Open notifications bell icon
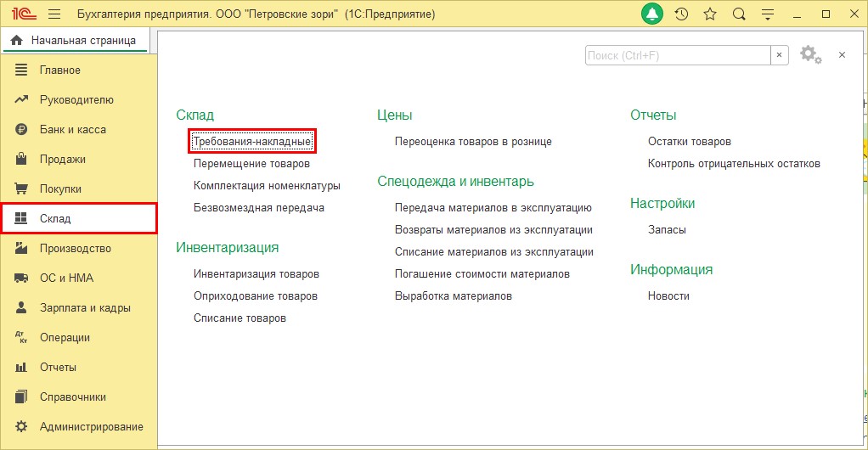 [652, 14]
